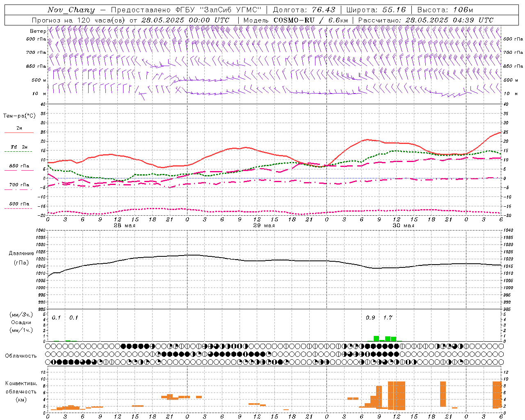Click the 29 мая date label
The width and height of the screenshot is (525, 420).
[x=264, y=226]
